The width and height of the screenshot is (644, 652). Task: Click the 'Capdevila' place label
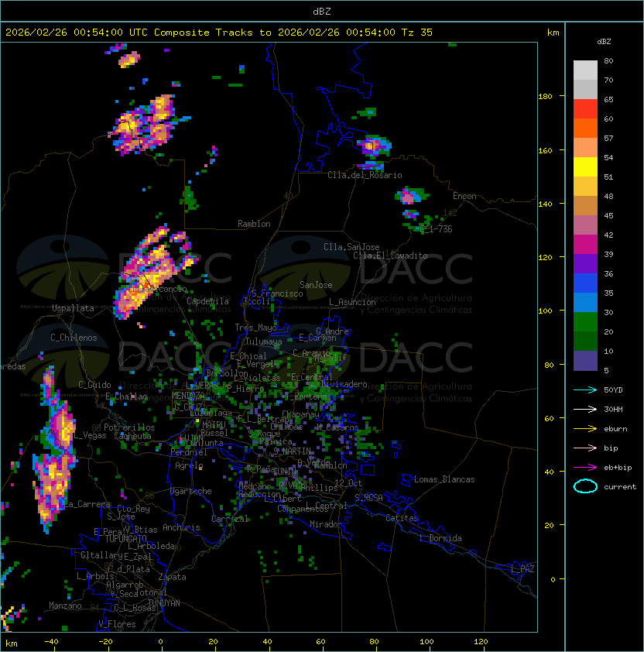coord(207,301)
